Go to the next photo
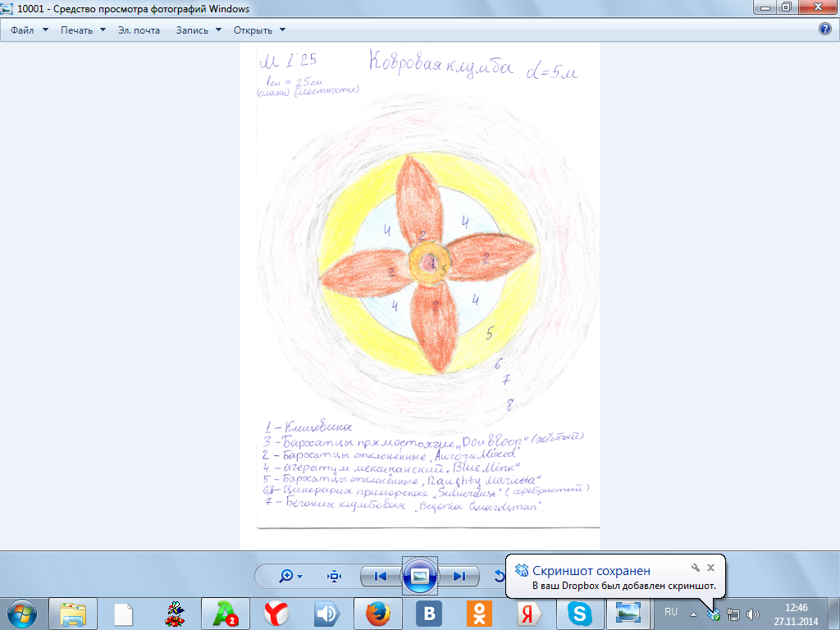This screenshot has height=630, width=840. click(x=459, y=576)
